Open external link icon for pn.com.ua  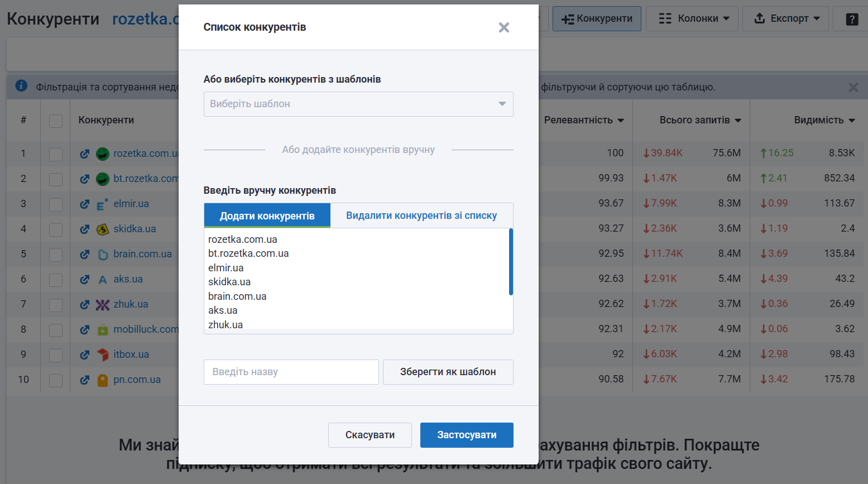point(84,380)
